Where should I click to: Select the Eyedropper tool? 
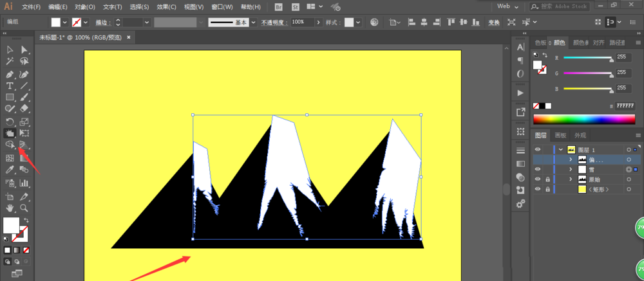pos(10,169)
